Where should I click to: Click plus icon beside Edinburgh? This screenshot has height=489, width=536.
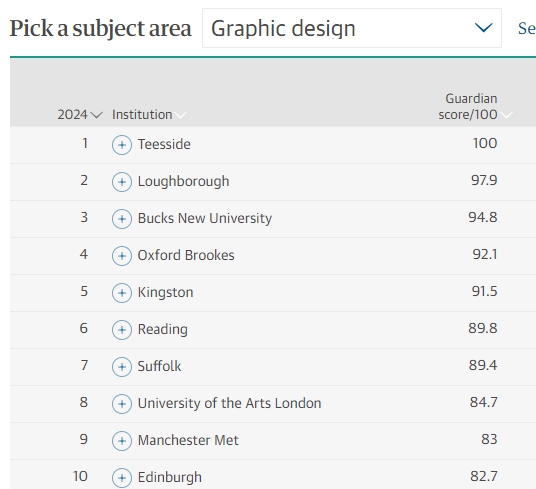122,478
